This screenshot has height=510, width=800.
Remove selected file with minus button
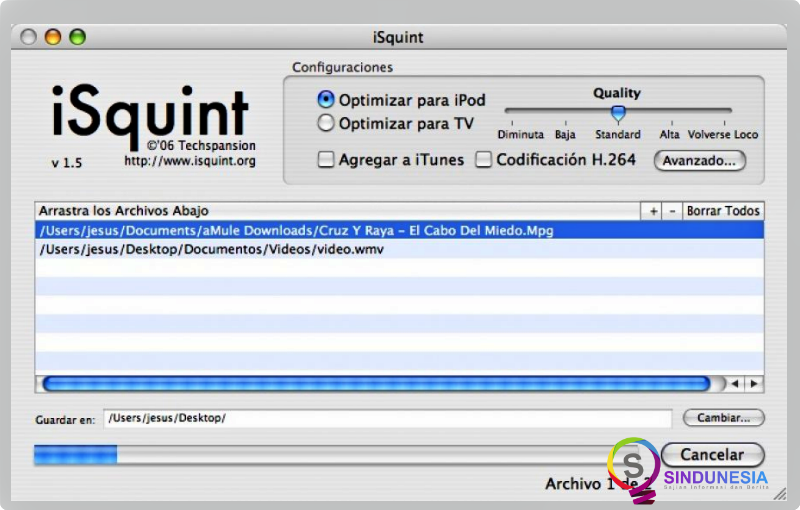[x=672, y=211]
